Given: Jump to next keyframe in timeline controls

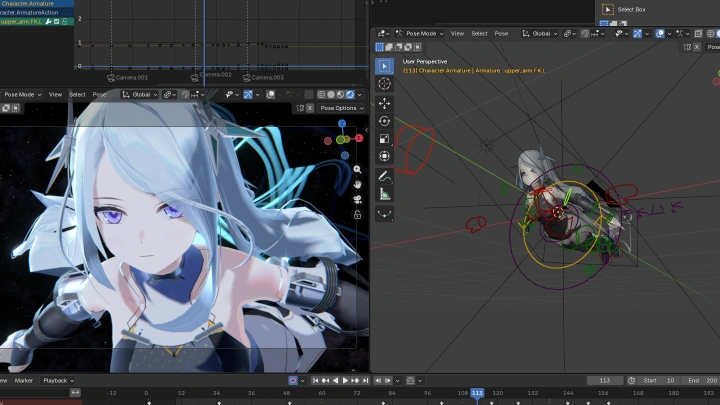Looking at the screenshot, I should [x=355, y=381].
